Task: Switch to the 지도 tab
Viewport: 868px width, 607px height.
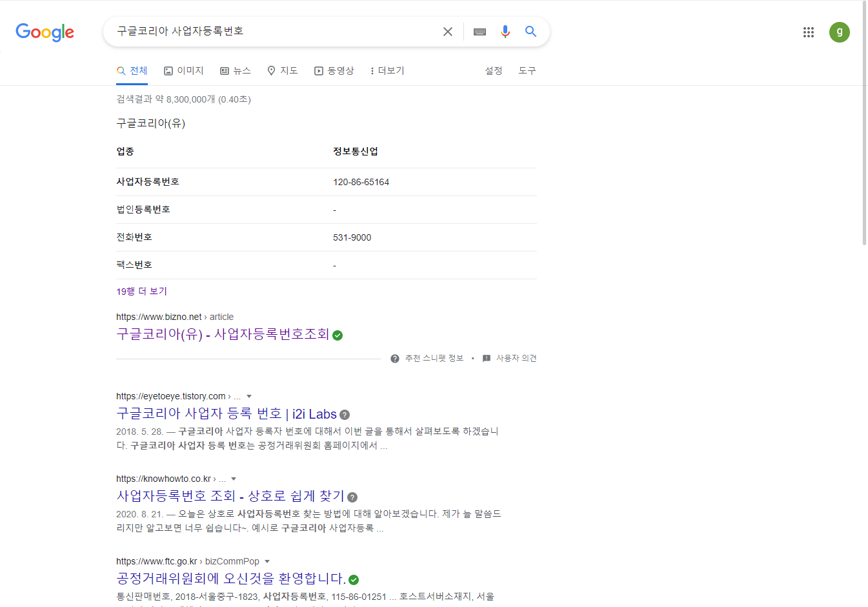Action: (x=283, y=71)
